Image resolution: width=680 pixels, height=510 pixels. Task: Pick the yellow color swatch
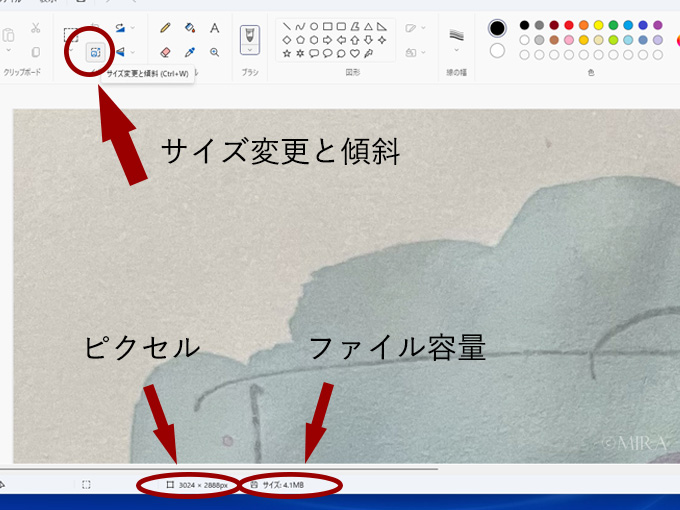598,25
